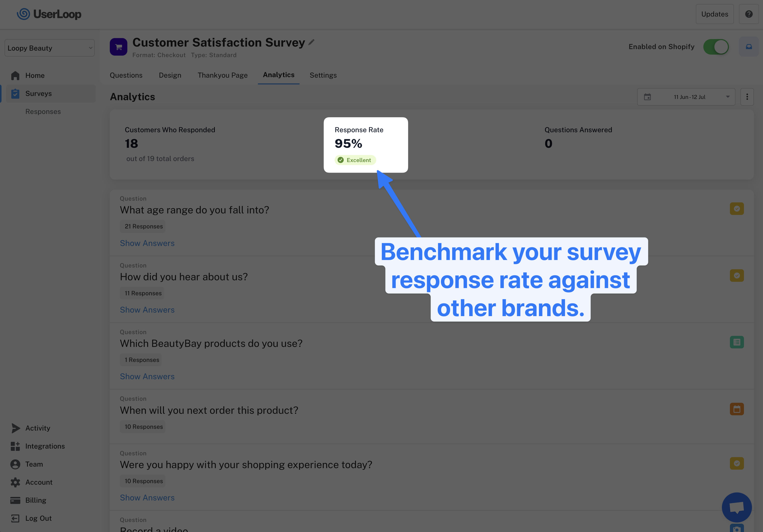Click the Account gear icon
This screenshot has width=763, height=532.
point(15,482)
